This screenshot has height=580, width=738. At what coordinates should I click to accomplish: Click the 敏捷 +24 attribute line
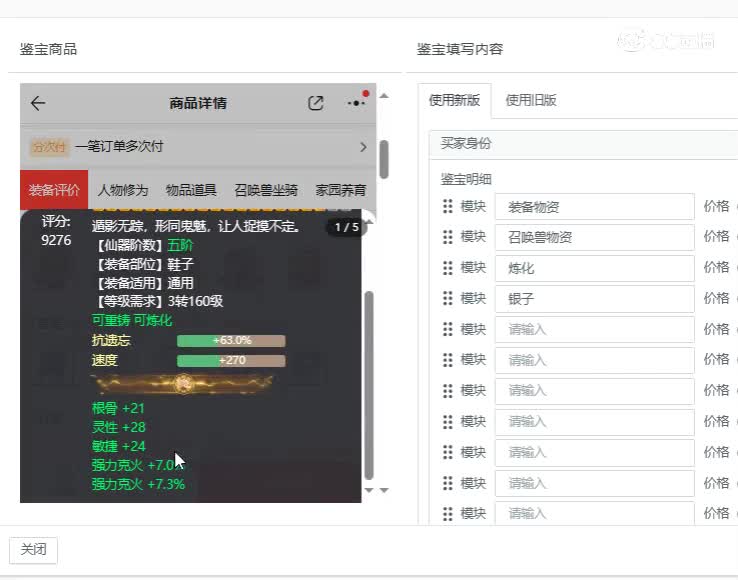pyautogui.click(x=119, y=446)
